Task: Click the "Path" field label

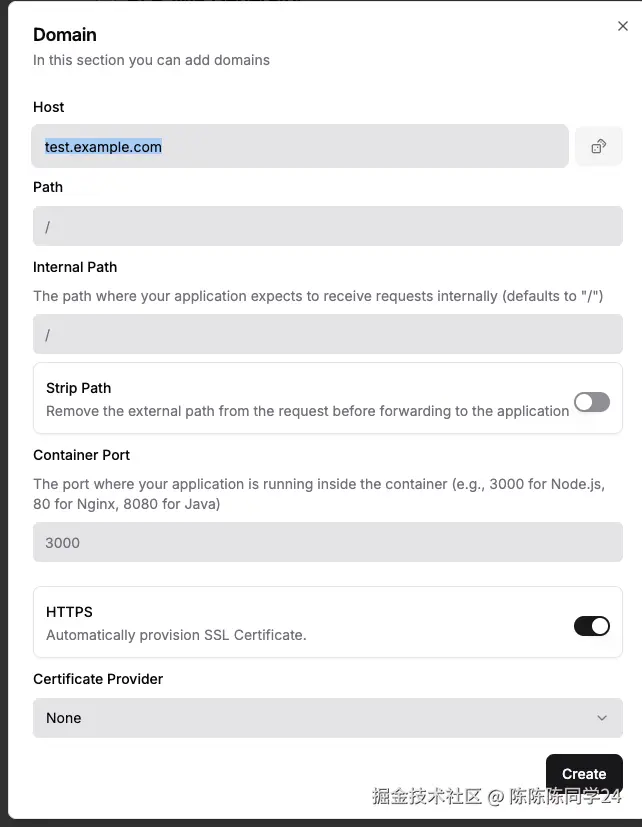Action: point(48,187)
